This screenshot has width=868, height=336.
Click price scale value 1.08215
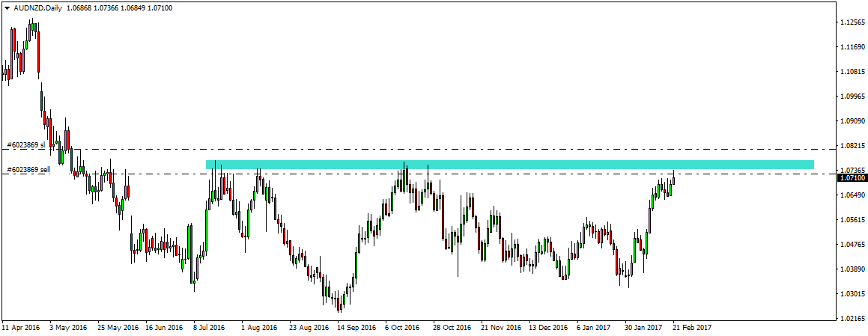(852, 146)
